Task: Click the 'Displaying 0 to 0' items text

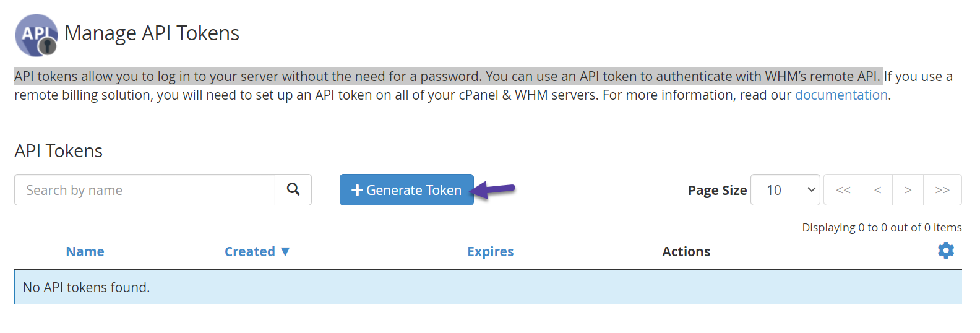Action: tap(881, 228)
